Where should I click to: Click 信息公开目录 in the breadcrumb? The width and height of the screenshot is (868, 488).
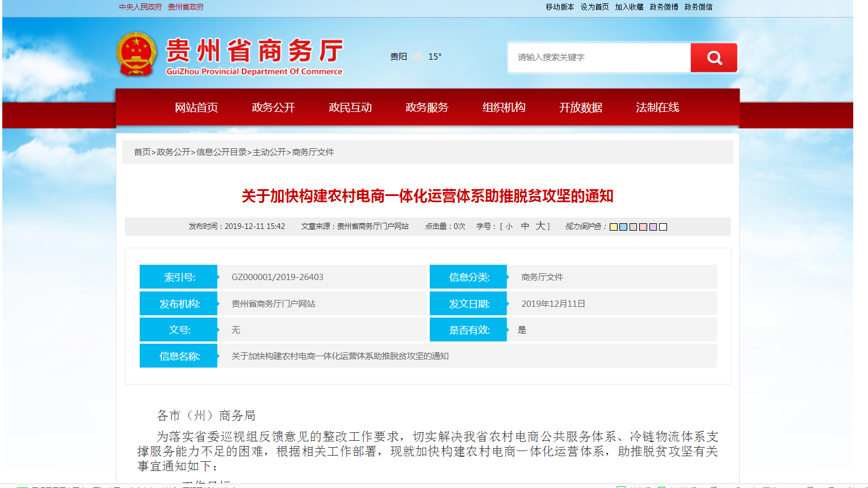pyautogui.click(x=221, y=152)
